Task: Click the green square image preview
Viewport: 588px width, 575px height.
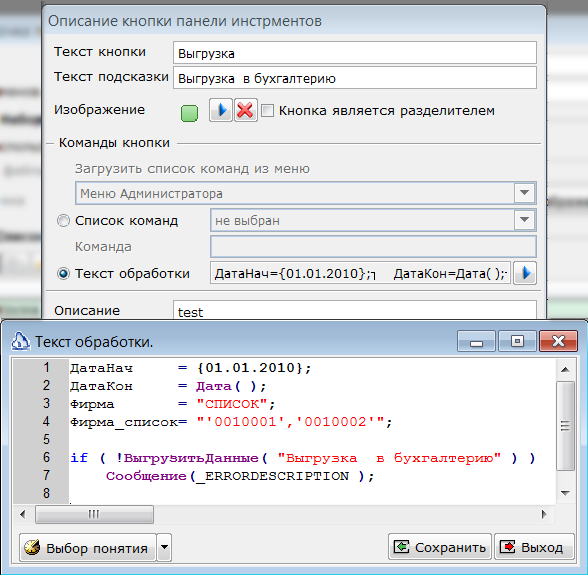Action: coord(189,113)
